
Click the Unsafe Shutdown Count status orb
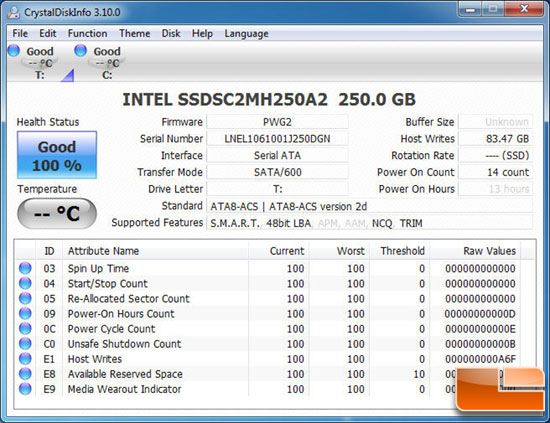tap(25, 344)
